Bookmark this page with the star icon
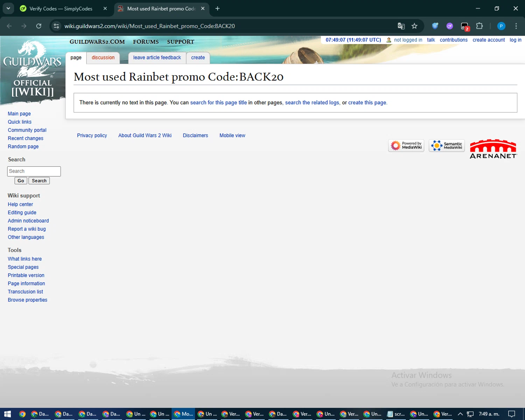This screenshot has width=525, height=420. (414, 26)
